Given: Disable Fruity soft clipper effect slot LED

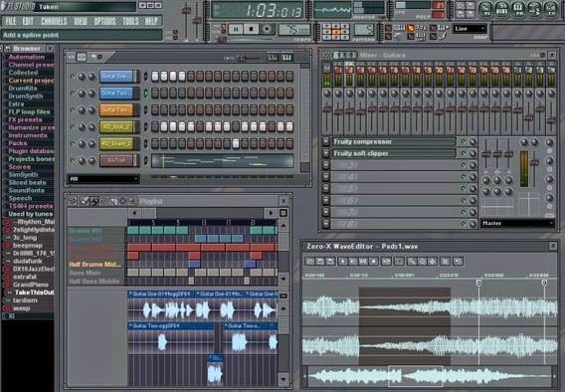Looking at the screenshot, I should click(x=464, y=153).
